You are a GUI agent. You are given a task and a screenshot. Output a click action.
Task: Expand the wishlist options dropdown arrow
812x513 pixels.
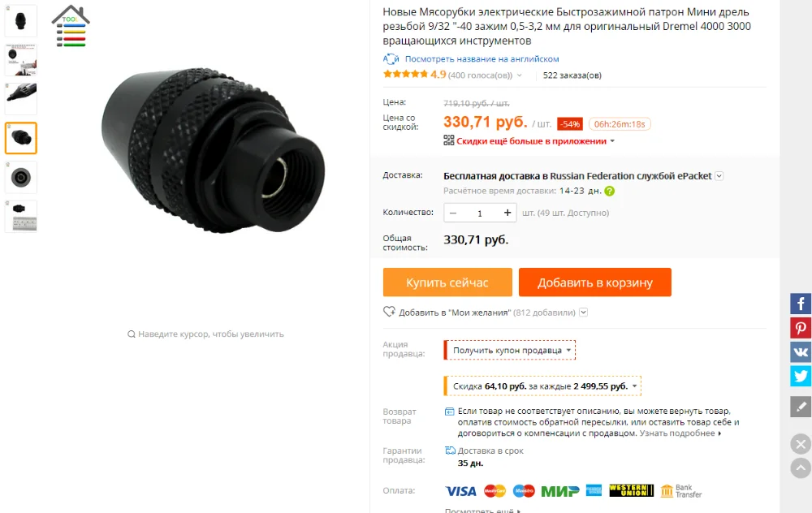(x=583, y=313)
